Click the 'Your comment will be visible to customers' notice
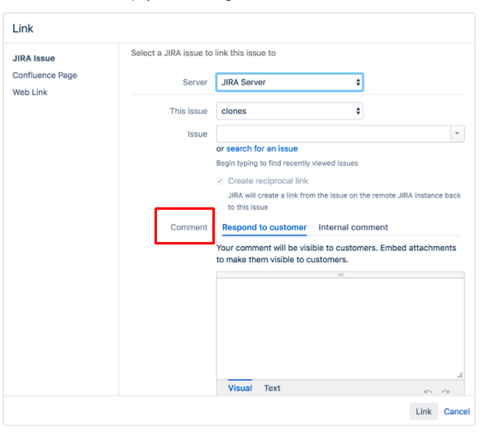The height and width of the screenshot is (432, 504). click(336, 254)
